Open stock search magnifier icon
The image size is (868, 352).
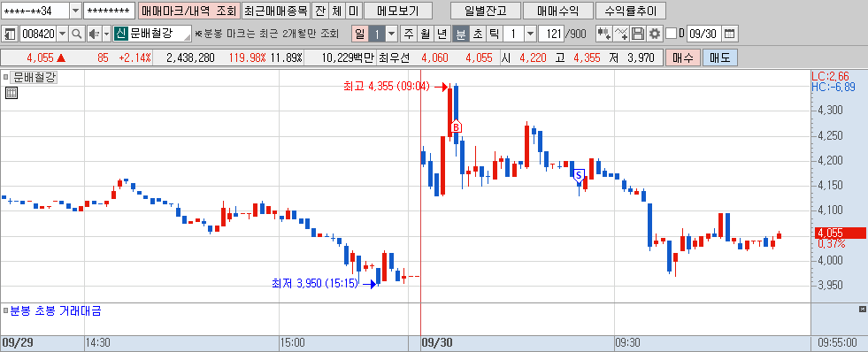click(x=77, y=34)
